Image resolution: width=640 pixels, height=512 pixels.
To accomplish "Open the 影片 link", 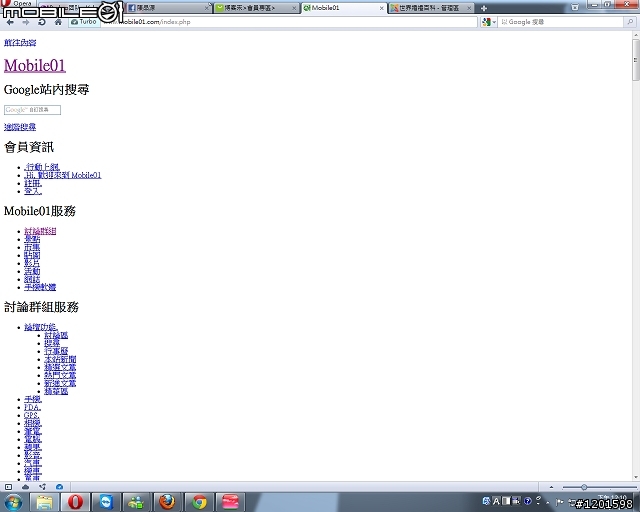I will [x=32, y=263].
